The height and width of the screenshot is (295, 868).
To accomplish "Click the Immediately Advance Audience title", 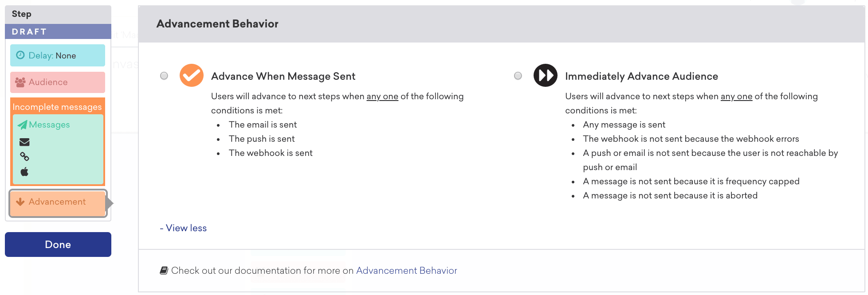I will [x=641, y=76].
